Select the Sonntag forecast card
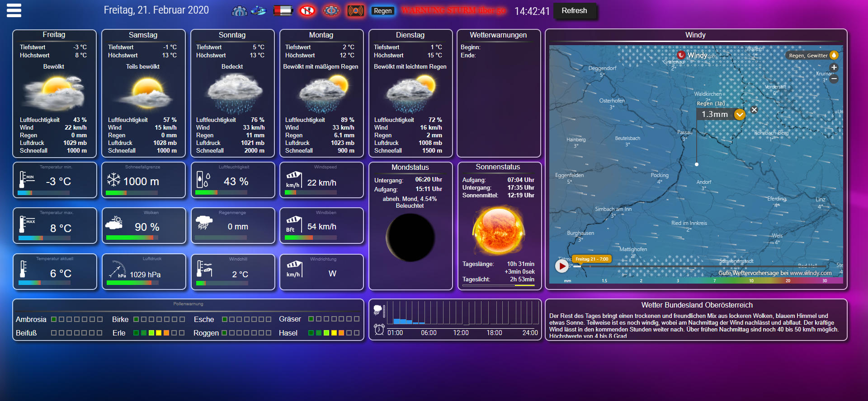This screenshot has height=401, width=868. (x=232, y=93)
